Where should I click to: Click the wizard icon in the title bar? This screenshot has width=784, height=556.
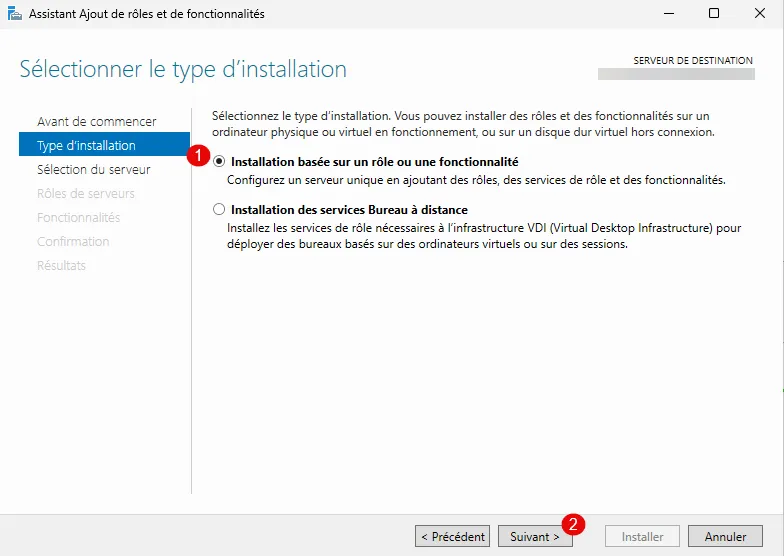click(x=14, y=14)
